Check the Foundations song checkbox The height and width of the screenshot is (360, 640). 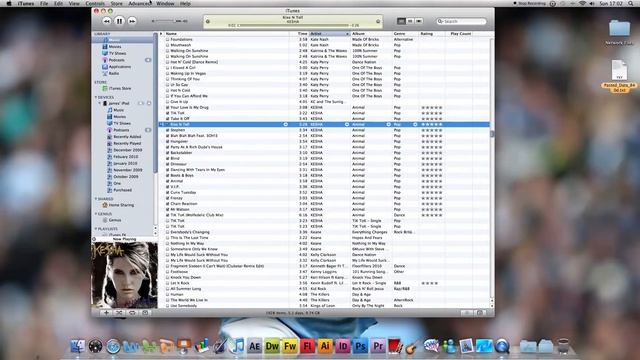167,40
